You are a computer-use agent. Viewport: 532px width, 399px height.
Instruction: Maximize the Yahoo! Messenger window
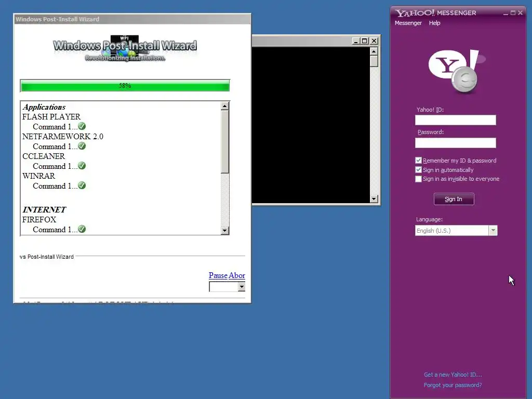(513, 13)
